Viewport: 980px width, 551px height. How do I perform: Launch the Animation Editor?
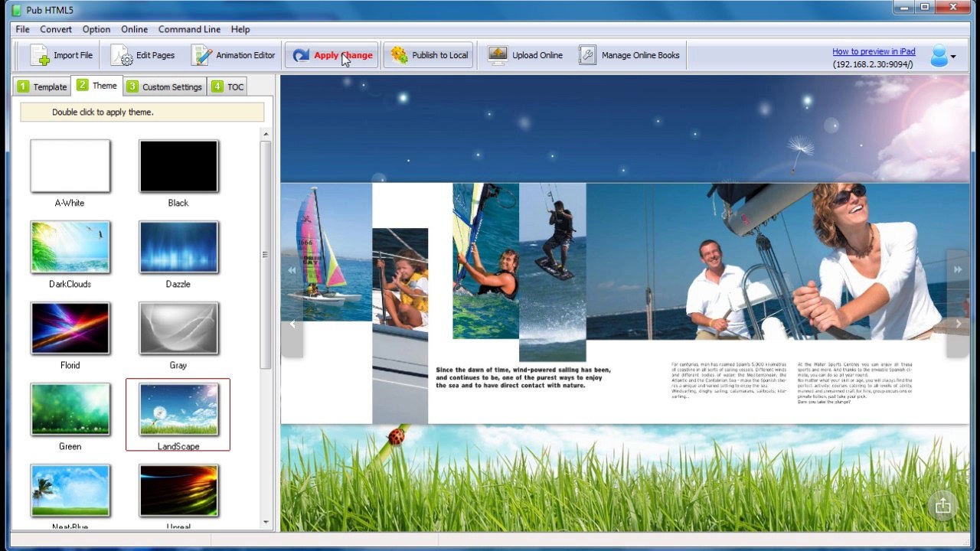[233, 55]
